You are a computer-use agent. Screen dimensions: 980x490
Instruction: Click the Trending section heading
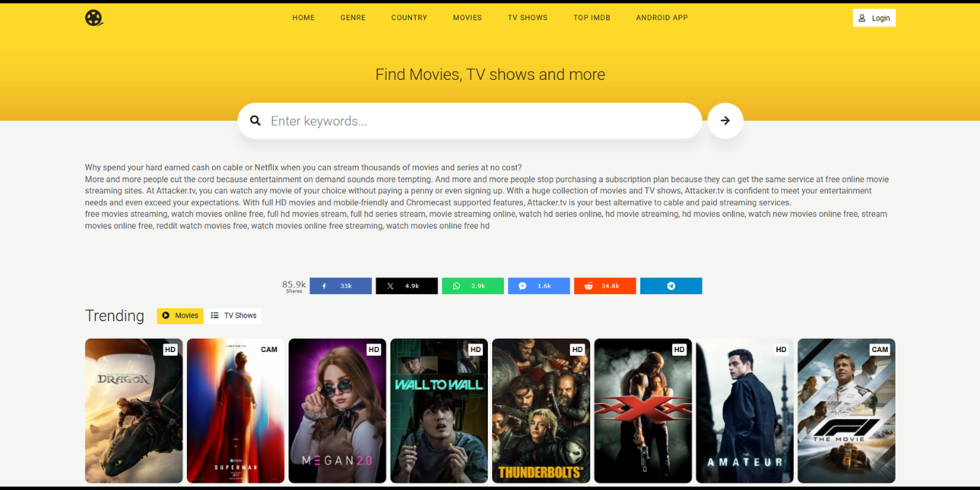[115, 316]
